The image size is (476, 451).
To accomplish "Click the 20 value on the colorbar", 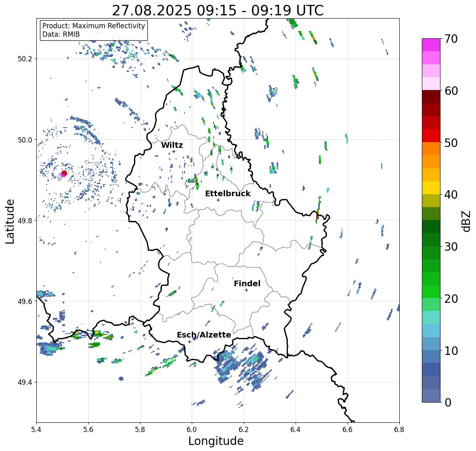I will [451, 298].
